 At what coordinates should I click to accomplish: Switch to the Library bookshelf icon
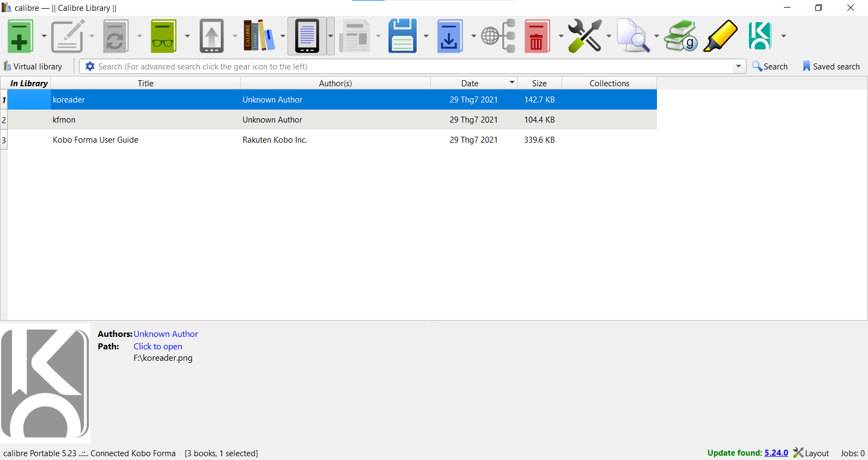click(x=259, y=36)
